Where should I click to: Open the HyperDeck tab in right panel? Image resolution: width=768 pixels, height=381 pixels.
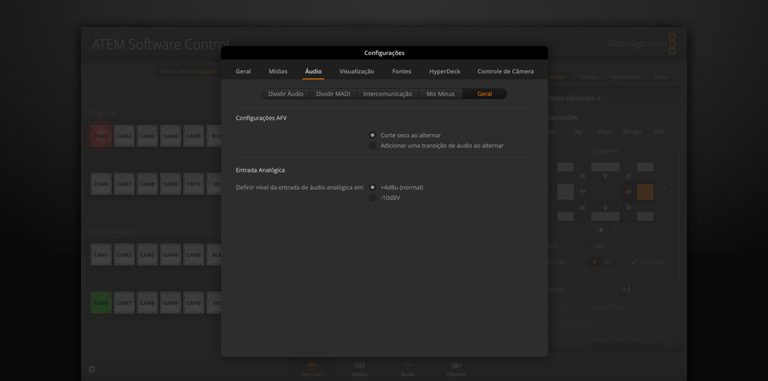pyautogui.click(x=624, y=77)
